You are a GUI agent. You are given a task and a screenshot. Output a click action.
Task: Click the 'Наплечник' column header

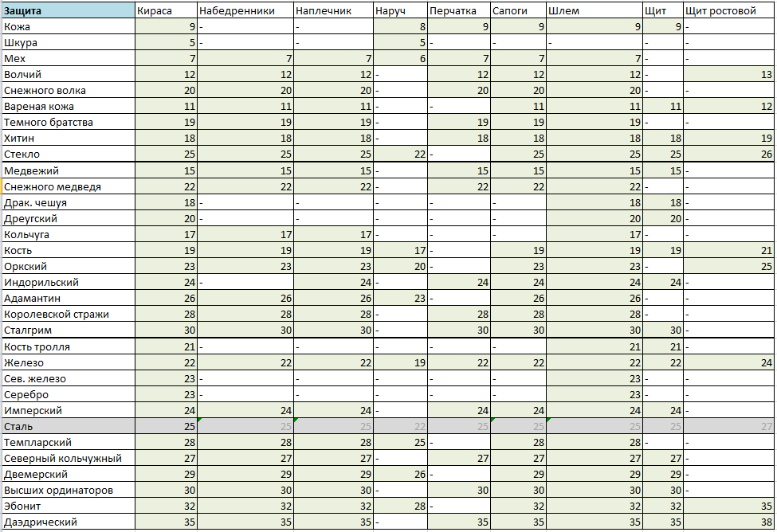pyautogui.click(x=333, y=10)
